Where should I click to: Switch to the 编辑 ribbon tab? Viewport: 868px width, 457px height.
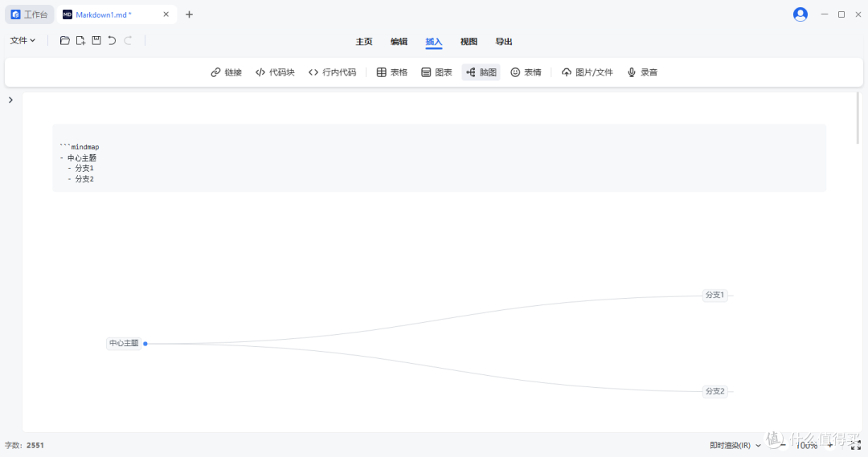click(x=399, y=42)
